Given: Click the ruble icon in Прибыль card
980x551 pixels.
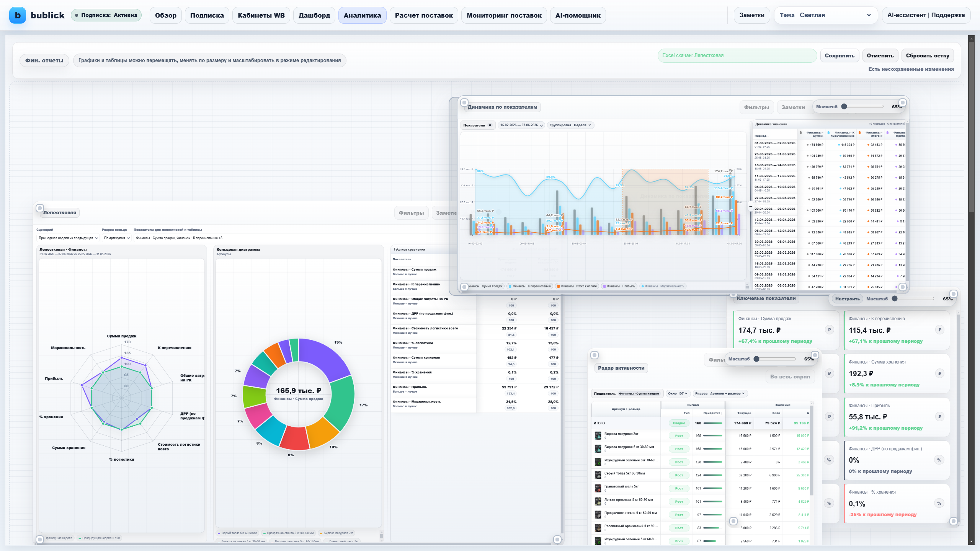Looking at the screenshot, I should [x=939, y=417].
